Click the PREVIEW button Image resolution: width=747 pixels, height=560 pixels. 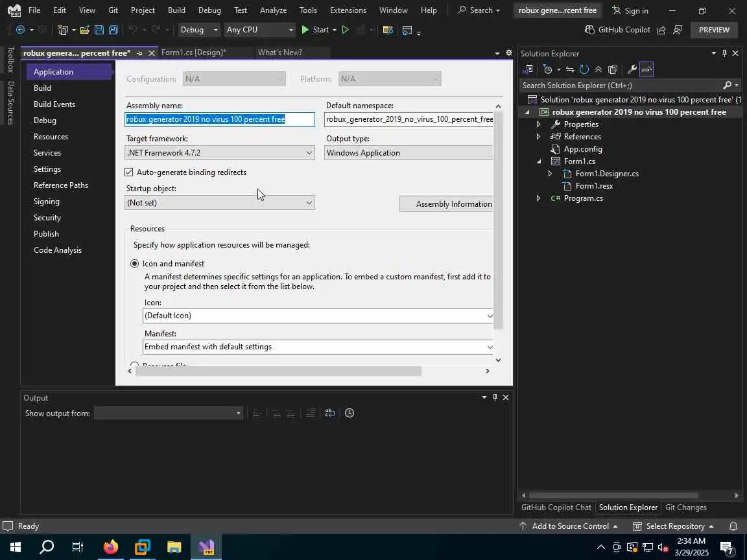[714, 30]
